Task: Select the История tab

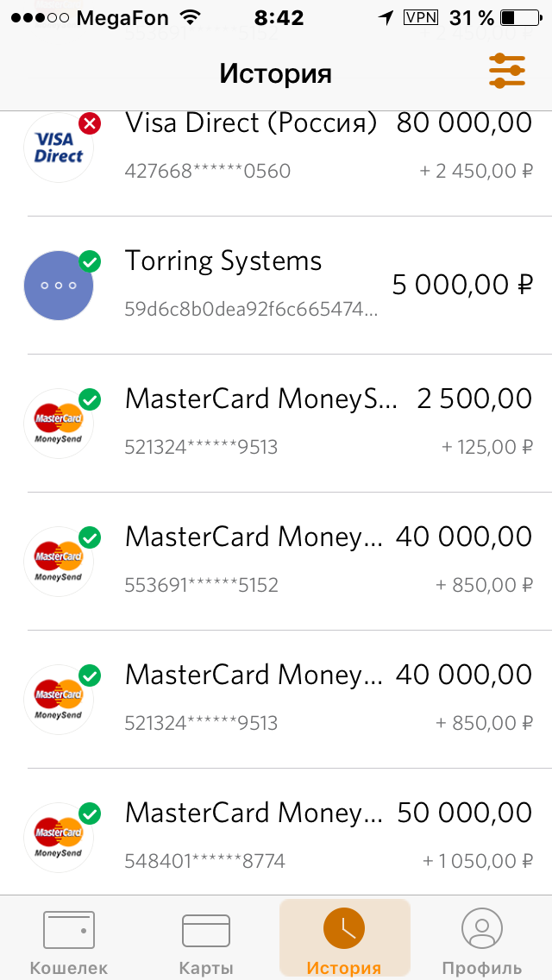Action: point(344,942)
